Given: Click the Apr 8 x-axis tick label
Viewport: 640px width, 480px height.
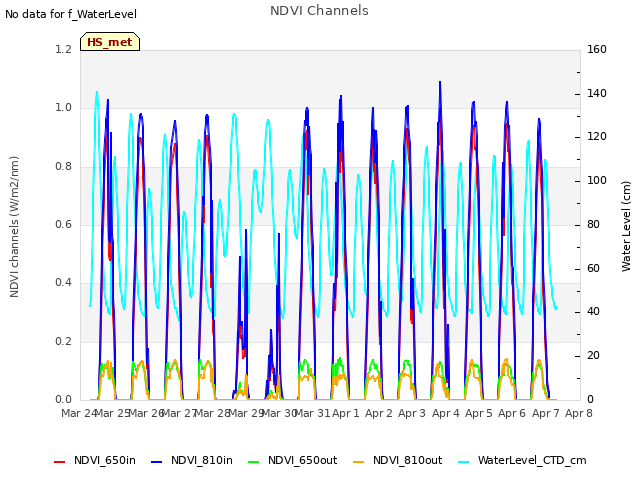Looking at the screenshot, I should (x=579, y=413).
